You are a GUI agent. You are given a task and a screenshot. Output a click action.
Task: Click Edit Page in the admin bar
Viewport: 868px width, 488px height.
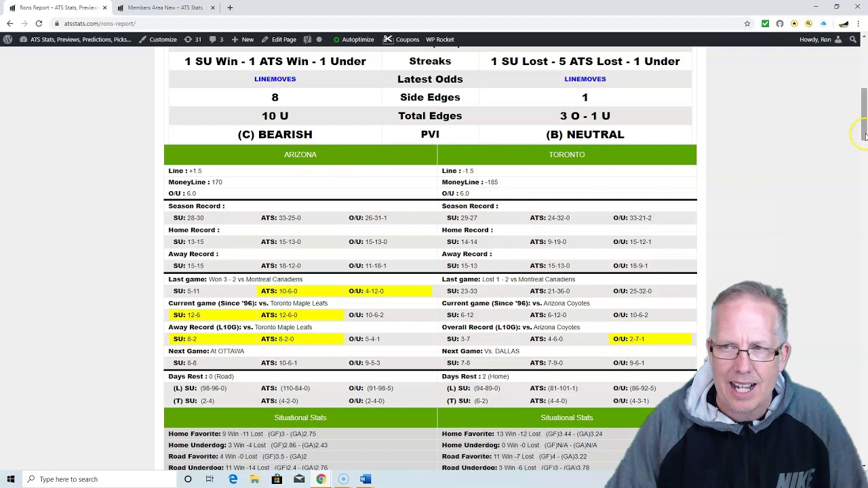[x=279, y=39]
